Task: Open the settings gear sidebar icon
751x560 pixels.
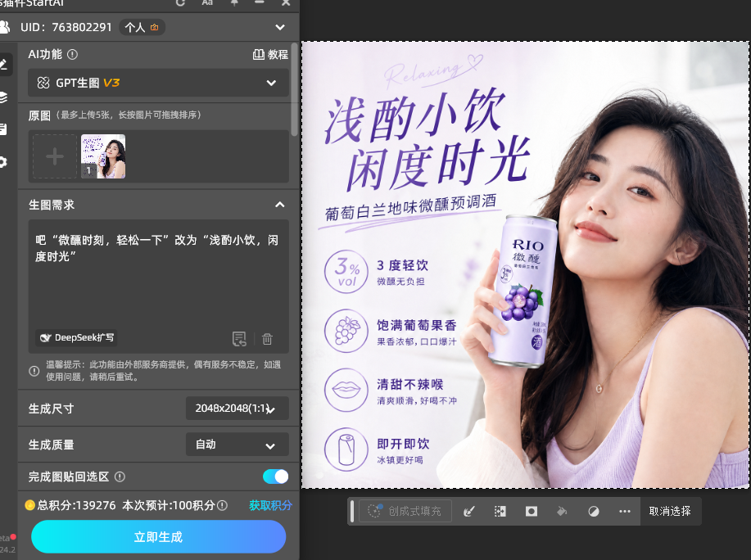Action: coord(3,162)
